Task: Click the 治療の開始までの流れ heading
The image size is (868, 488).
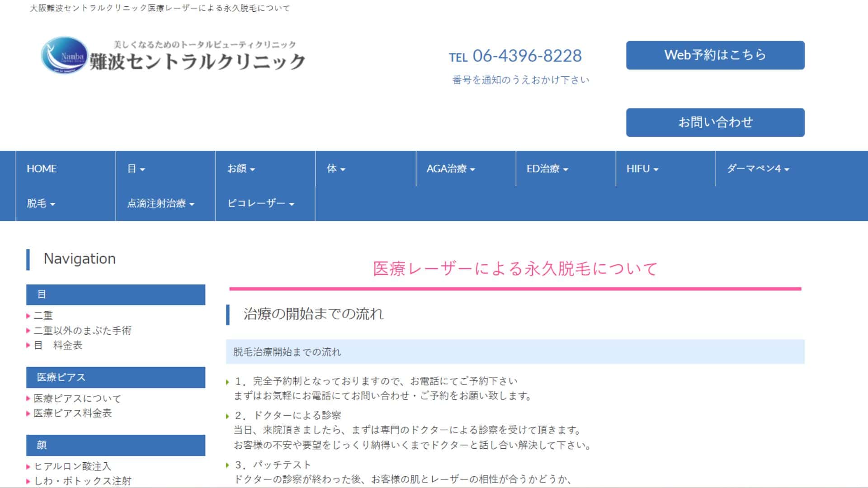Action: 313,314
